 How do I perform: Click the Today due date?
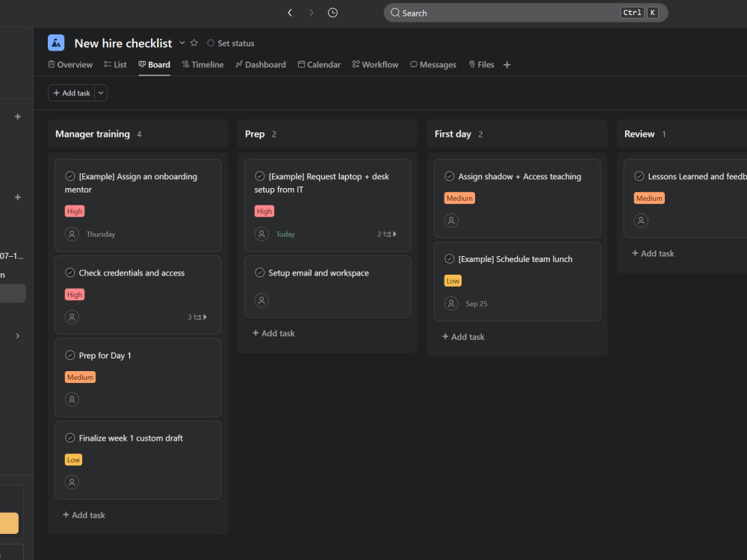pos(285,234)
